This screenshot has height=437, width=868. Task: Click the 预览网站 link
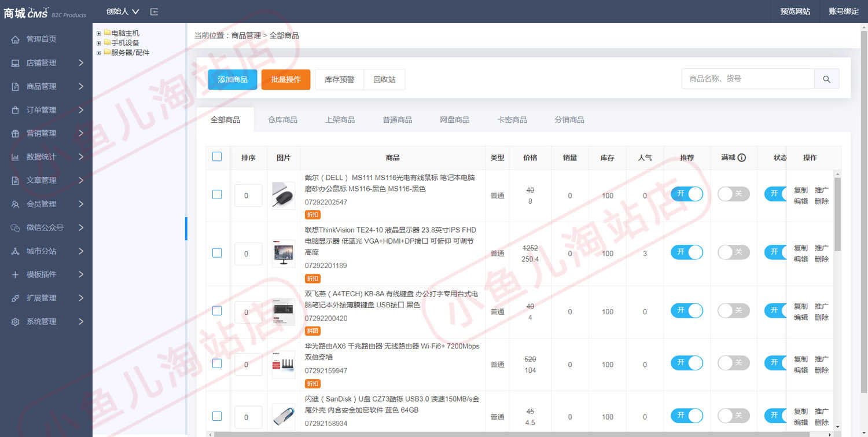click(x=795, y=12)
